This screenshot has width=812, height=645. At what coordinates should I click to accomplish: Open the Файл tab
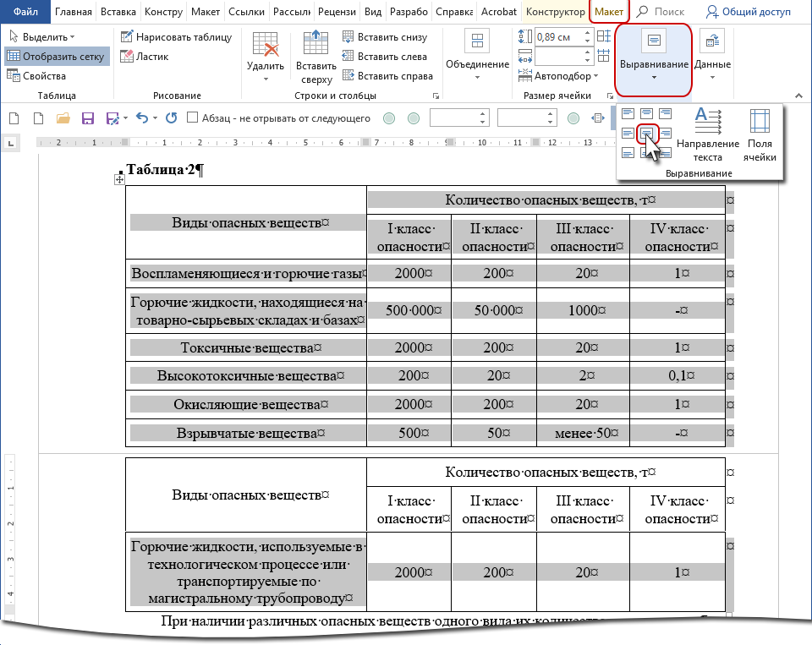(25, 12)
